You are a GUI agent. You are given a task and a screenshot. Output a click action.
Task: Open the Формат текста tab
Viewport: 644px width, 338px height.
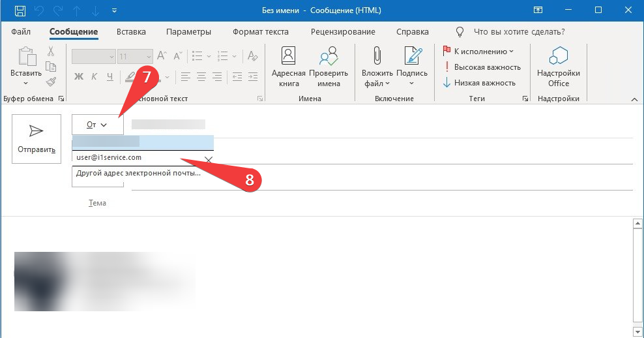260,32
